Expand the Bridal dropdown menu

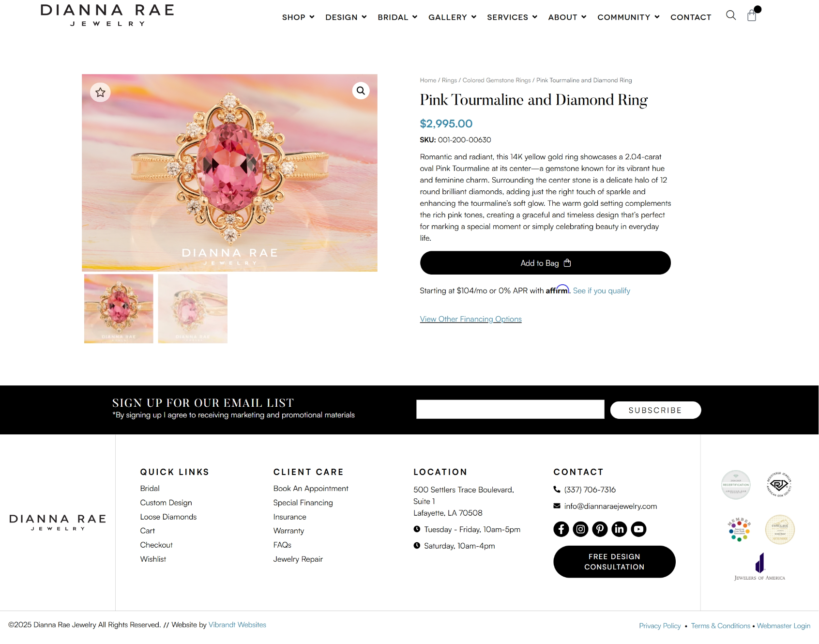pyautogui.click(x=397, y=17)
